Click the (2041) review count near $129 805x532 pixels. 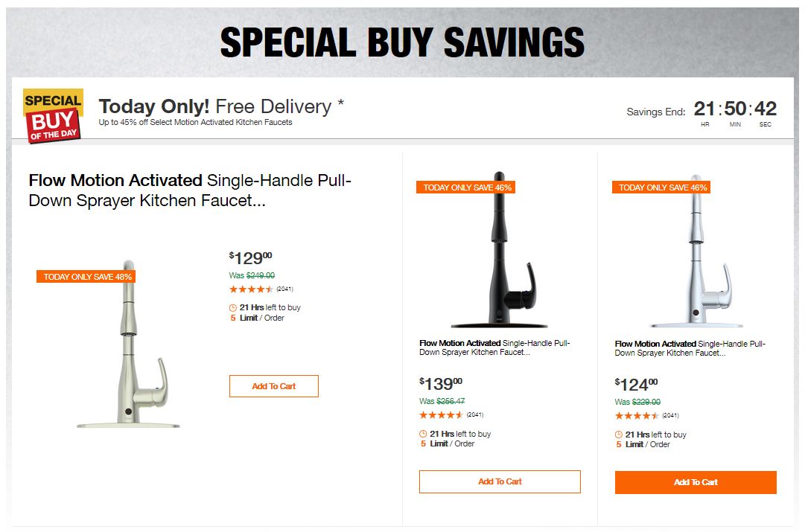[285, 289]
